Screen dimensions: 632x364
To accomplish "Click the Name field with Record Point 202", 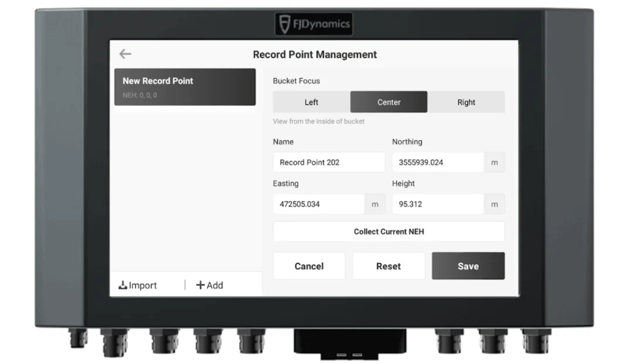I will click(329, 163).
